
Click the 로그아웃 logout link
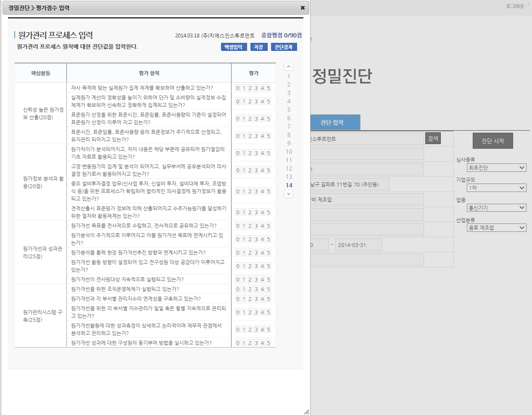[x=515, y=6]
